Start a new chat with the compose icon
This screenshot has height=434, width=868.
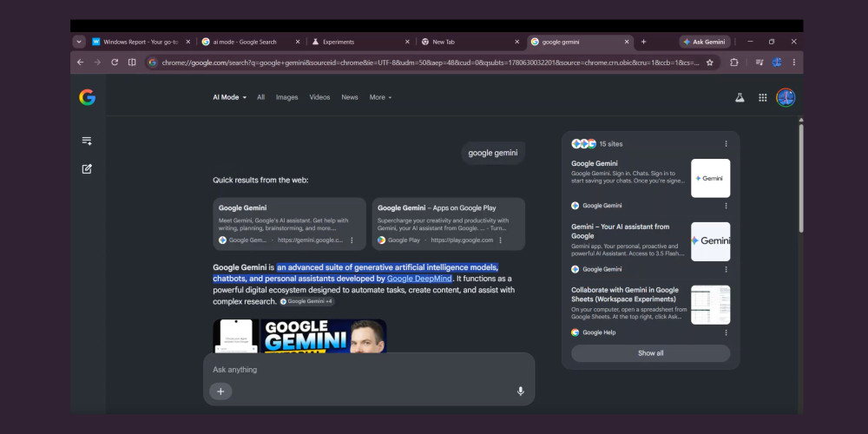[x=87, y=169]
